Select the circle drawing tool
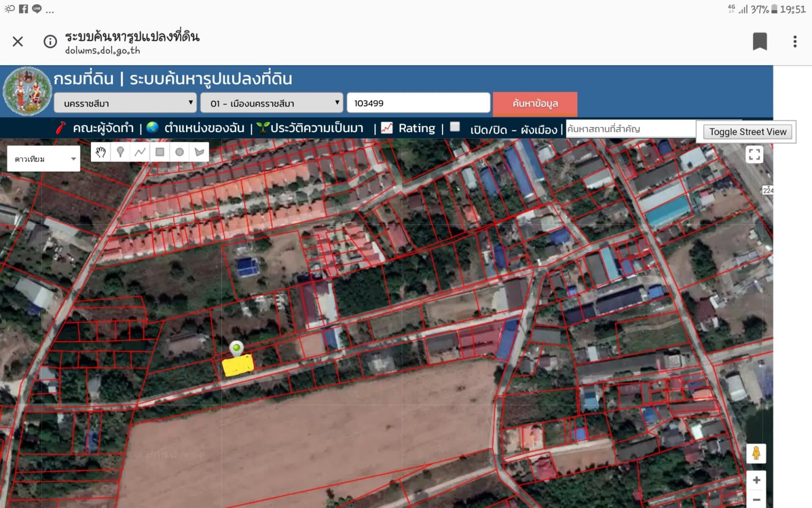Image resolution: width=812 pixels, height=508 pixels. tap(179, 152)
